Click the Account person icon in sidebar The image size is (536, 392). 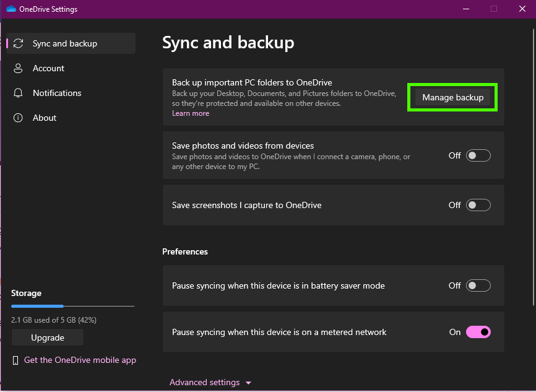click(x=19, y=68)
